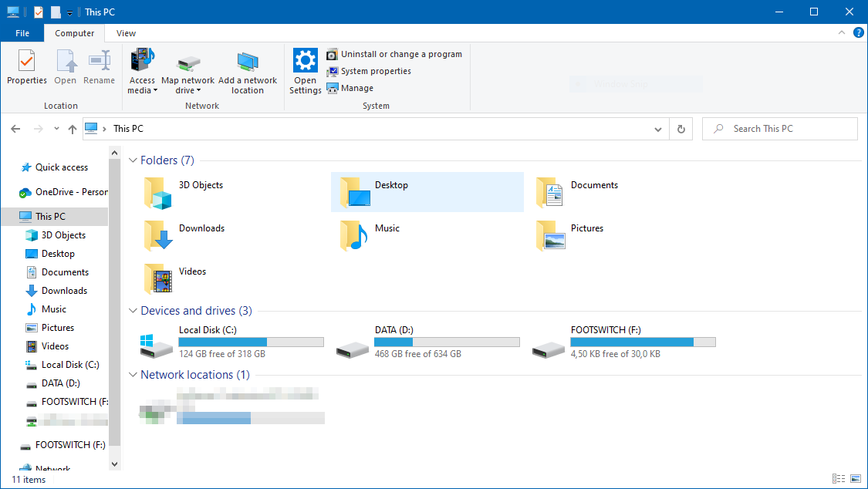Screen dimensions: 868x489
Task: Select the FOOTSWITCH (F:) drive tile
Action: (624, 342)
